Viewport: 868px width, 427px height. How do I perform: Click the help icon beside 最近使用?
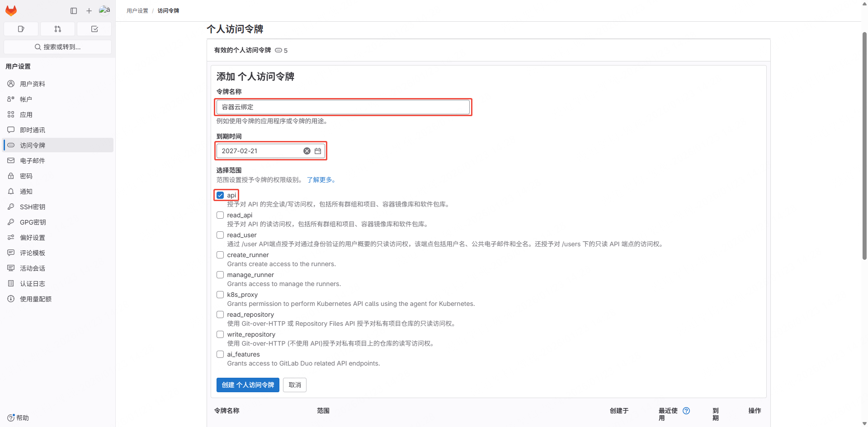tap(686, 411)
